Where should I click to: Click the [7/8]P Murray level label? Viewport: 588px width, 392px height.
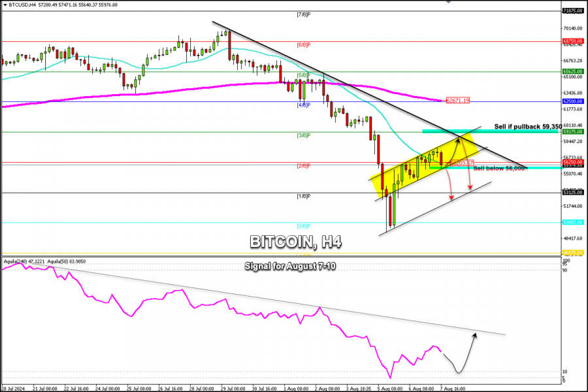coord(303,14)
